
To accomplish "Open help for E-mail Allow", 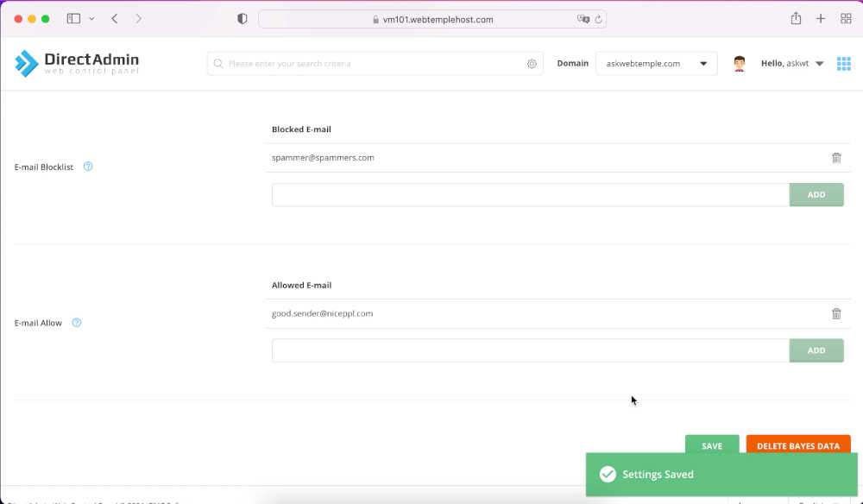I will (77, 323).
